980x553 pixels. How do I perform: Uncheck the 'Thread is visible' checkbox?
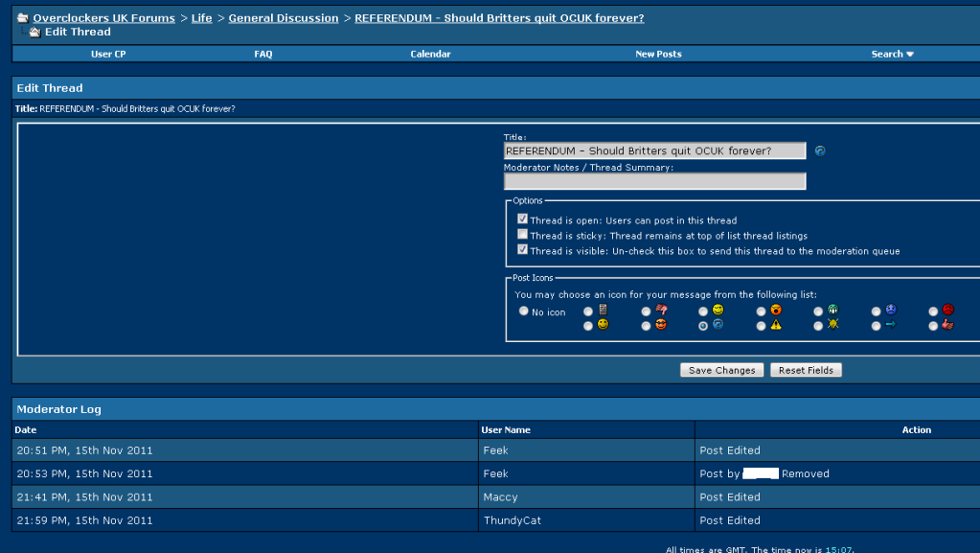522,250
